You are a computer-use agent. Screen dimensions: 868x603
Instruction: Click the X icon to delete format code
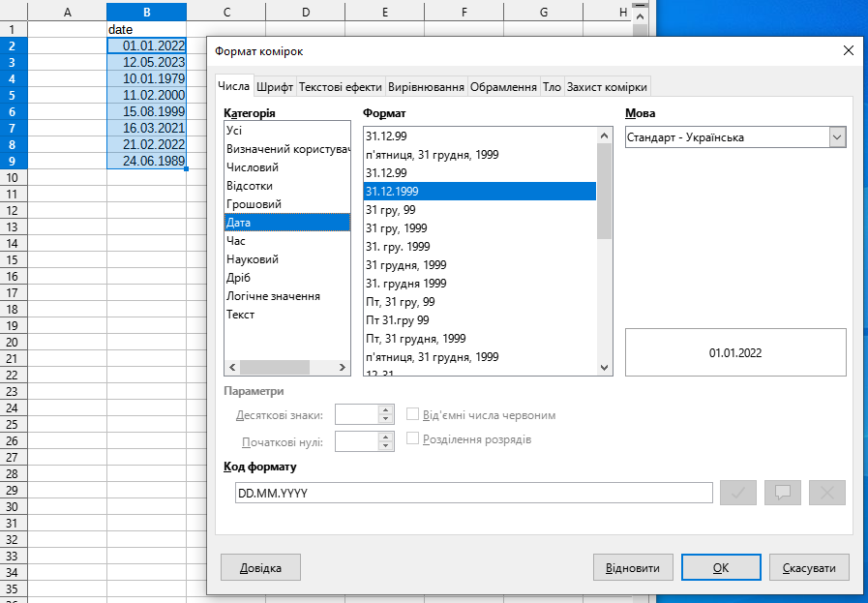(x=827, y=493)
